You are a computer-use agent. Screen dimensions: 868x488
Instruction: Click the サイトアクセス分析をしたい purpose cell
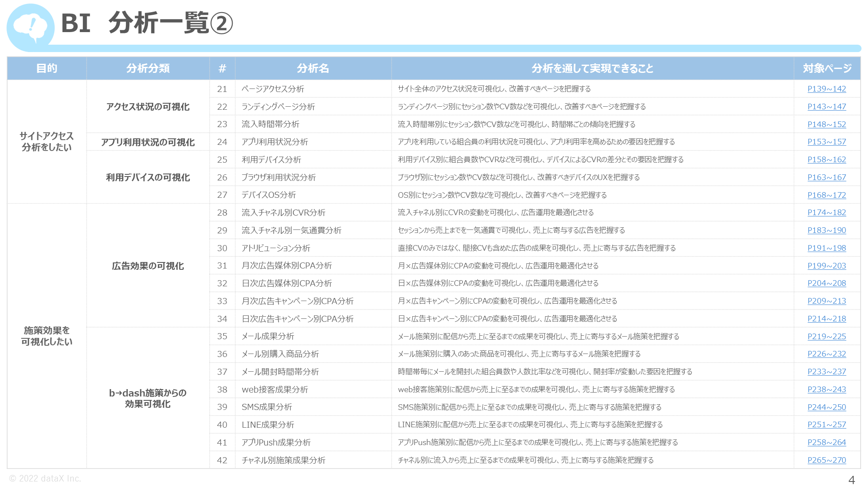(47, 142)
